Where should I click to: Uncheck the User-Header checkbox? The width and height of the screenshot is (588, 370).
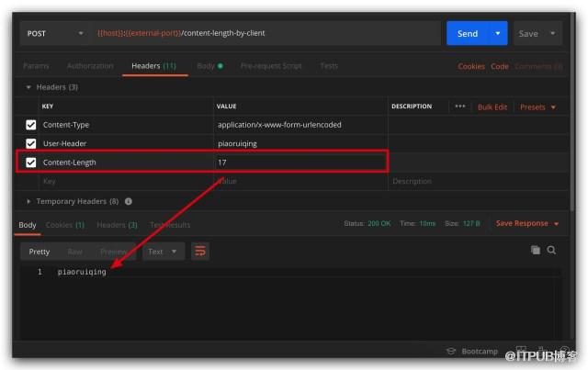[x=30, y=143]
